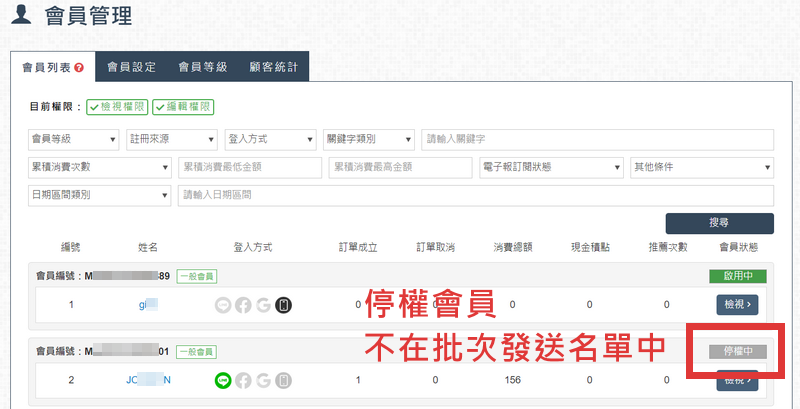Image resolution: width=800 pixels, height=409 pixels.
Task: Click the 會員狀態 column header
Action: 738,248
